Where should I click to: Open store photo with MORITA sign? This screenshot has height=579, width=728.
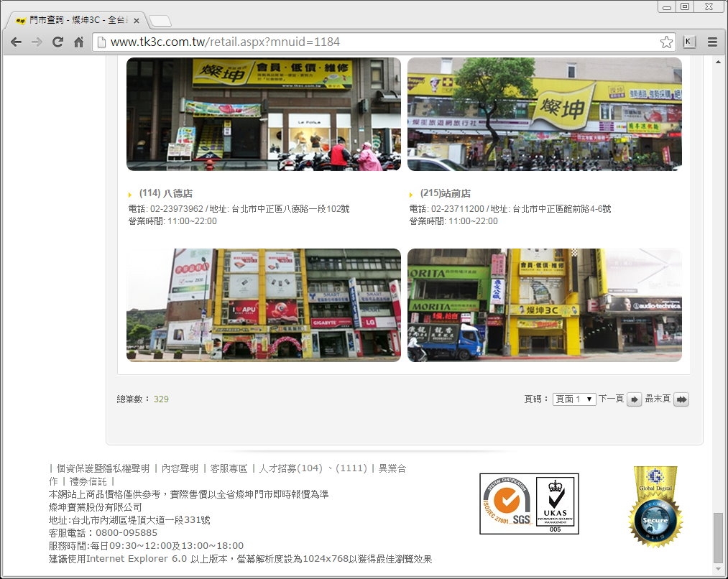point(545,305)
